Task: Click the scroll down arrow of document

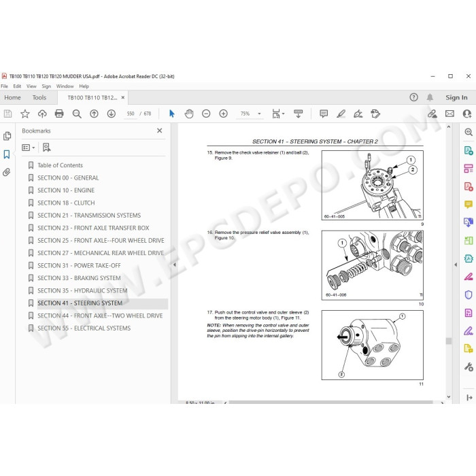Action: click(449, 396)
